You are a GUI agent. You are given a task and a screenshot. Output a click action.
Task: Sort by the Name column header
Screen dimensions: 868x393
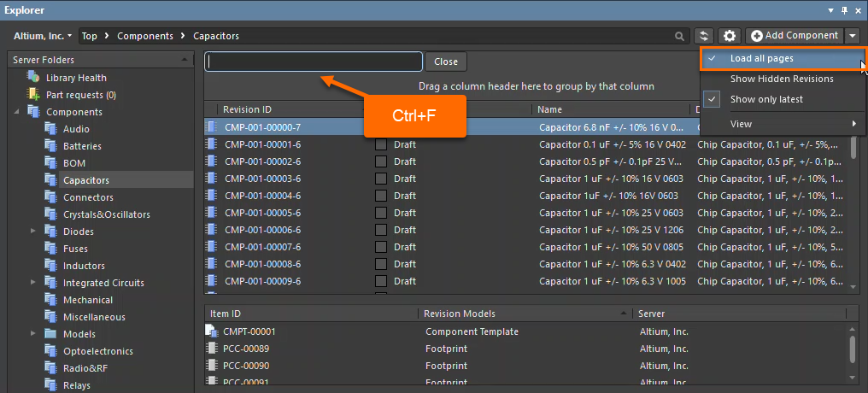click(549, 109)
